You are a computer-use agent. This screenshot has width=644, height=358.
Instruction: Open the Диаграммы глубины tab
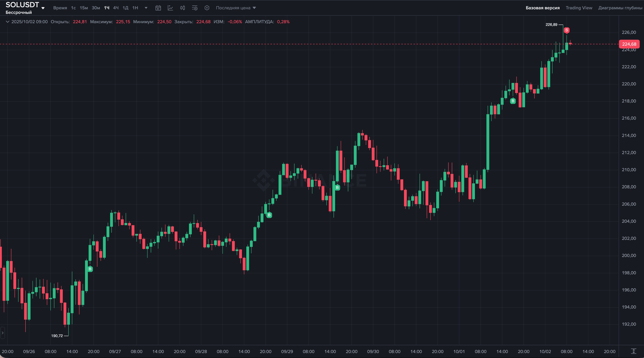620,8
